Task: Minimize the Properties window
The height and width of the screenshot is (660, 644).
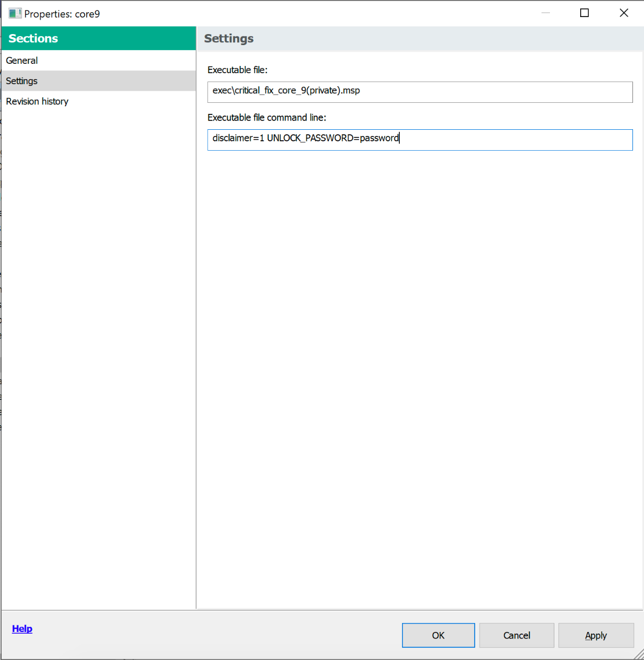Action: (x=546, y=13)
